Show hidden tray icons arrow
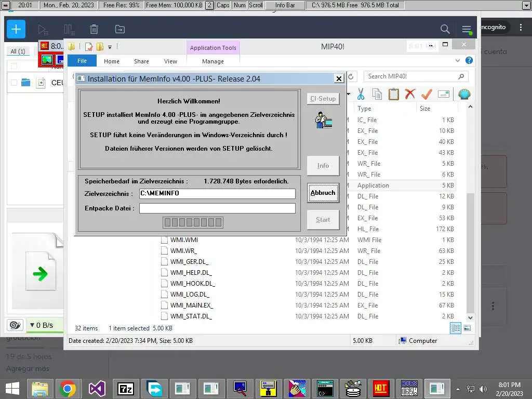 (x=458, y=389)
